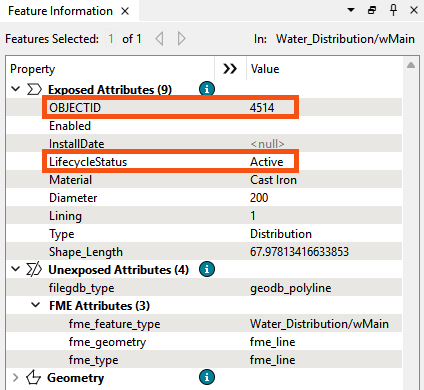Image resolution: width=424 pixels, height=390 pixels.
Task: Select the LifecycleStatus attribute row
Action: [204, 162]
